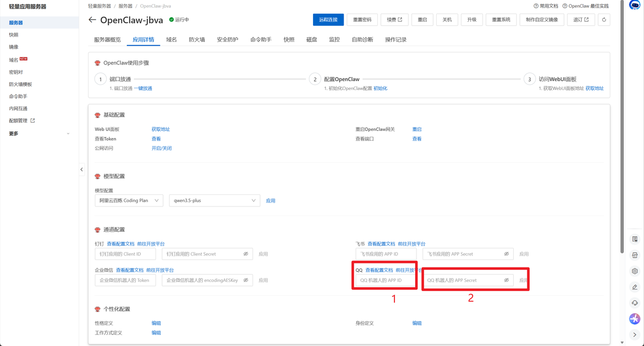Click 编辑 beside 工作方式定义

coord(156,332)
